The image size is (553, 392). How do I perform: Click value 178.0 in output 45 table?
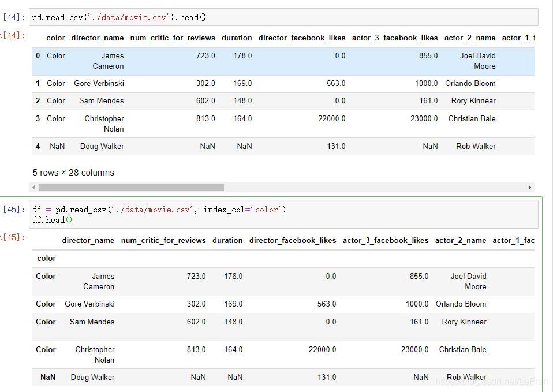pos(233,277)
